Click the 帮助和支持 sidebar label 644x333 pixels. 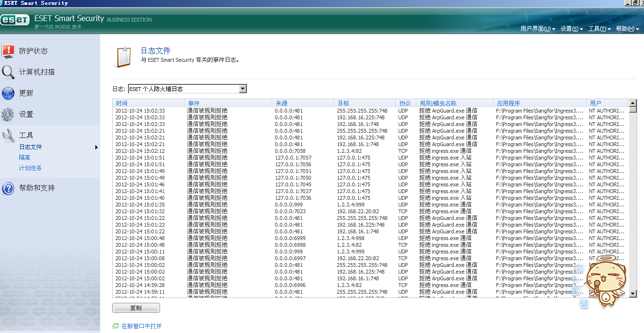(x=37, y=188)
